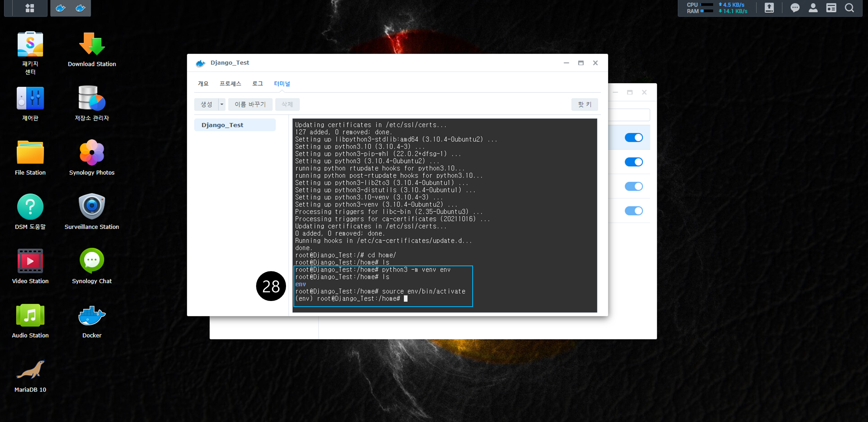
Task: Open Synology Photos desktop icon
Action: tap(92, 153)
